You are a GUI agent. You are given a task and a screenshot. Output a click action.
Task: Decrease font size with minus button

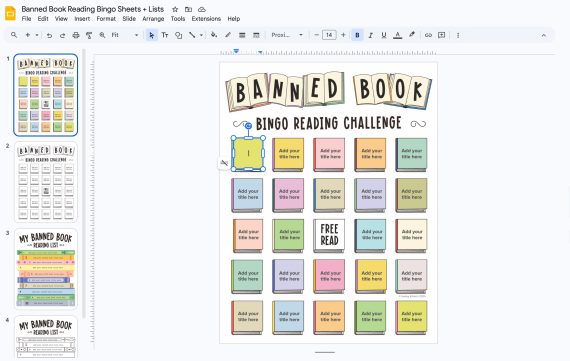pyautogui.click(x=316, y=35)
